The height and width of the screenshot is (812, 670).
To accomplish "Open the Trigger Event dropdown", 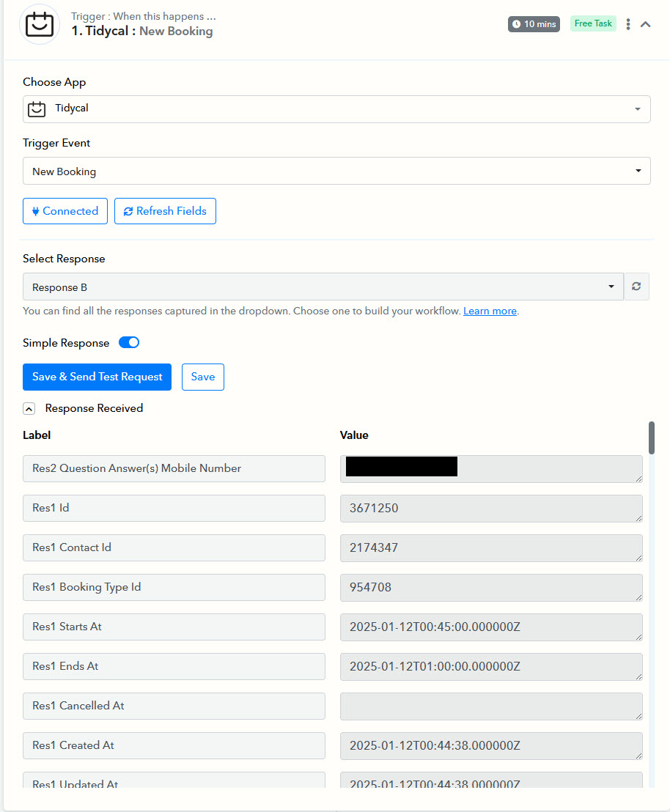I will tap(336, 171).
